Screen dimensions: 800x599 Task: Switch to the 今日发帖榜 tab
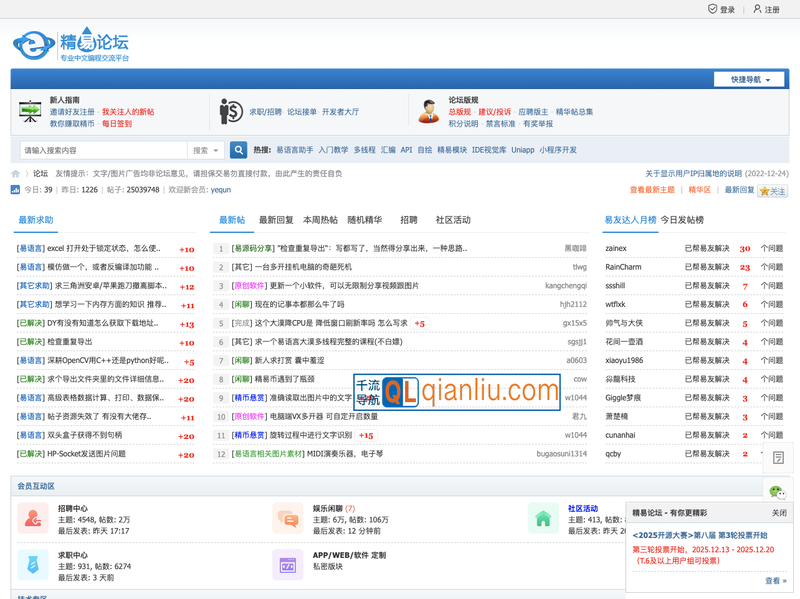tap(685, 220)
